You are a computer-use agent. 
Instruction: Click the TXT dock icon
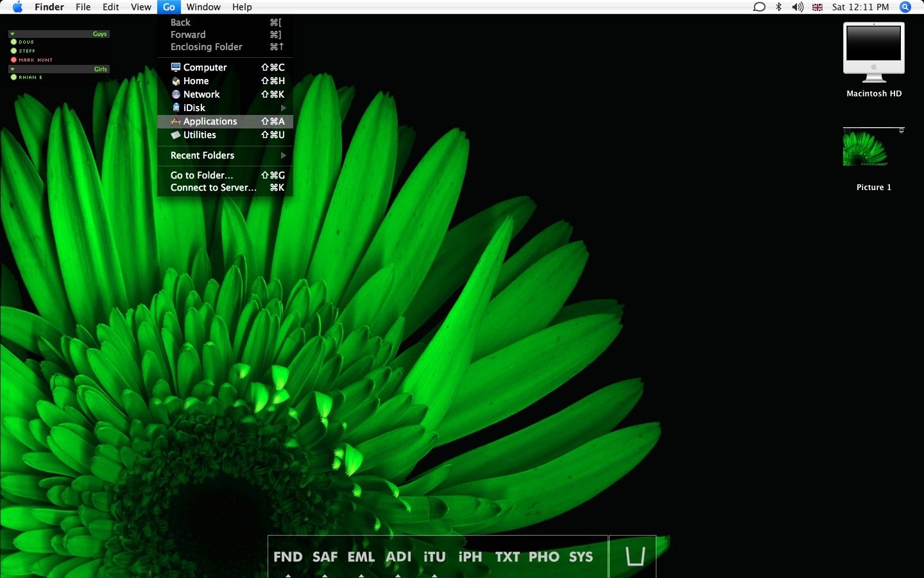click(x=508, y=557)
